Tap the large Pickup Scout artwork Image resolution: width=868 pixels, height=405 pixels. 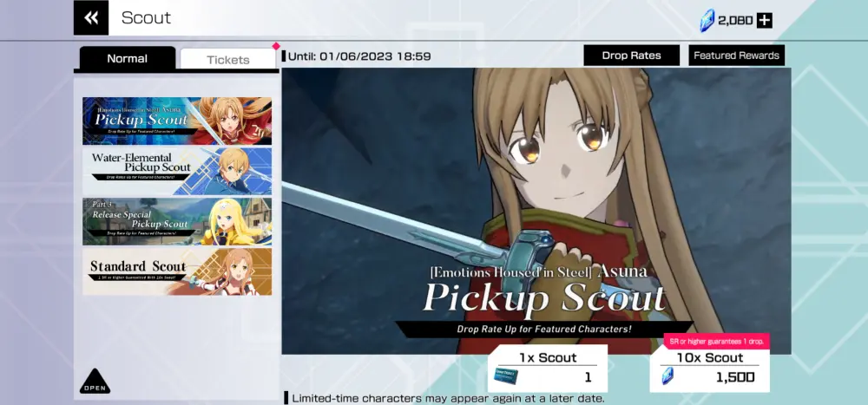(x=536, y=210)
